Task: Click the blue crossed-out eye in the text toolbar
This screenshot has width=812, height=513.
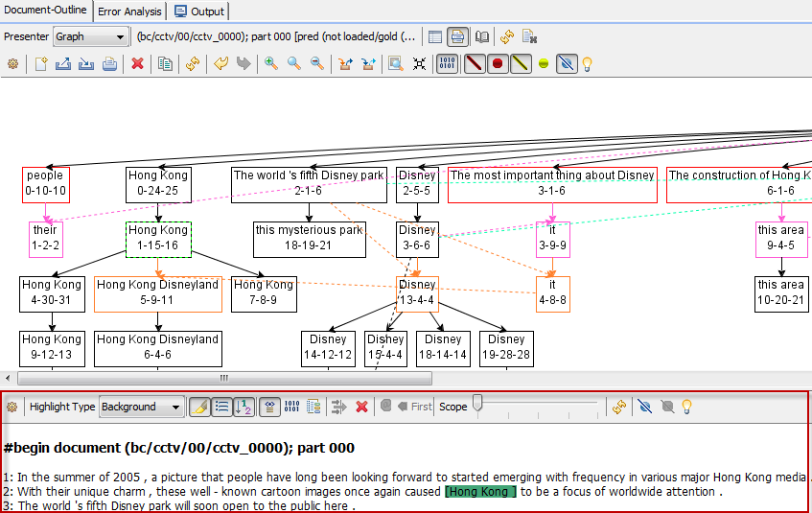Action: [x=645, y=407]
